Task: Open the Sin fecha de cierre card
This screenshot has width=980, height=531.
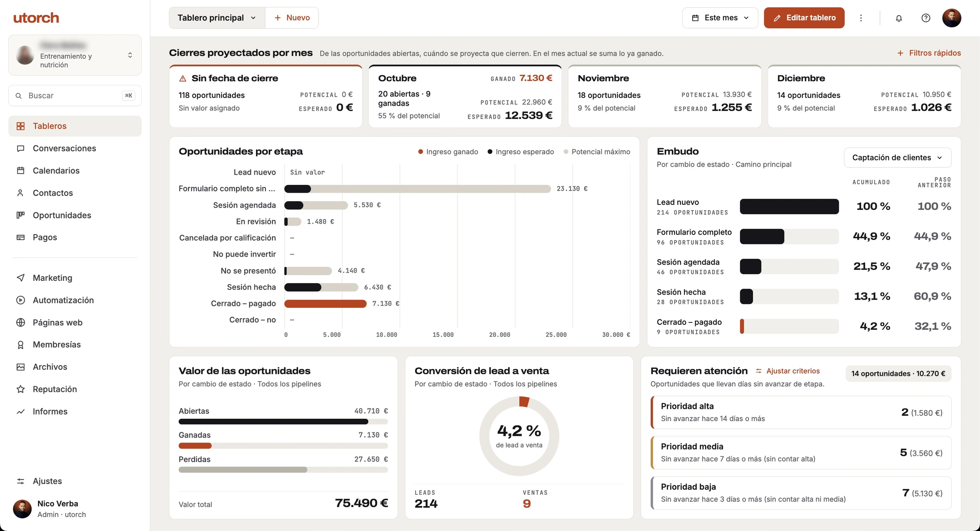Action: [266, 96]
